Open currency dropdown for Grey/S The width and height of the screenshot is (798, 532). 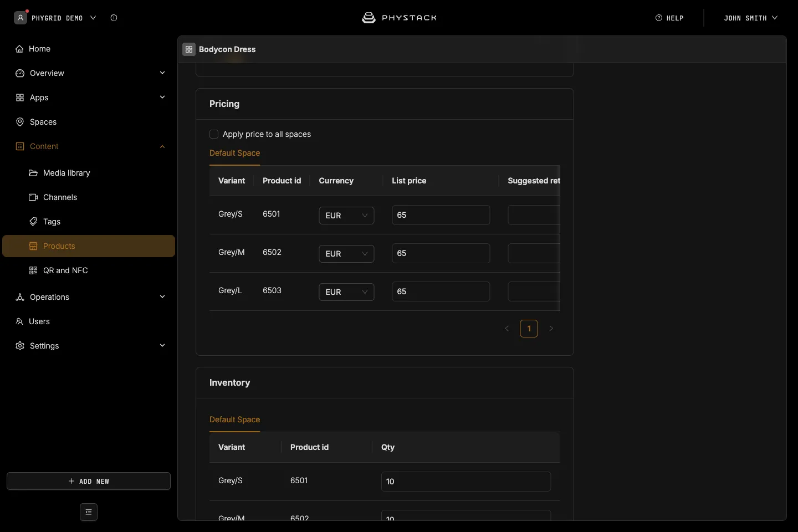[x=346, y=215]
